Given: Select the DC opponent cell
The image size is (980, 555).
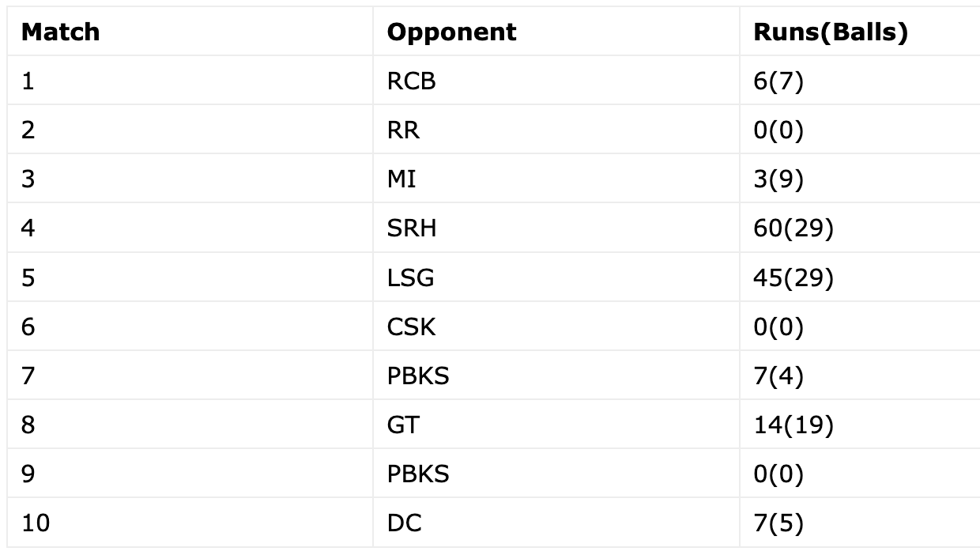Looking at the screenshot, I should 556,522.
